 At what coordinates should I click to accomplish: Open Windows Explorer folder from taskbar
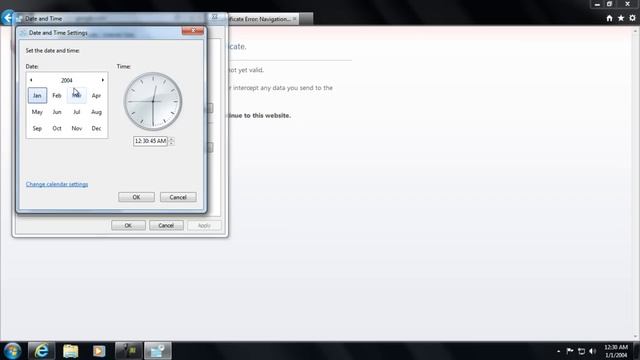[x=70, y=351]
